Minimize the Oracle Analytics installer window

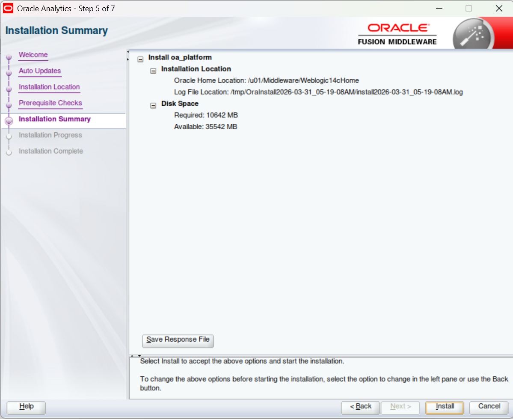click(439, 8)
